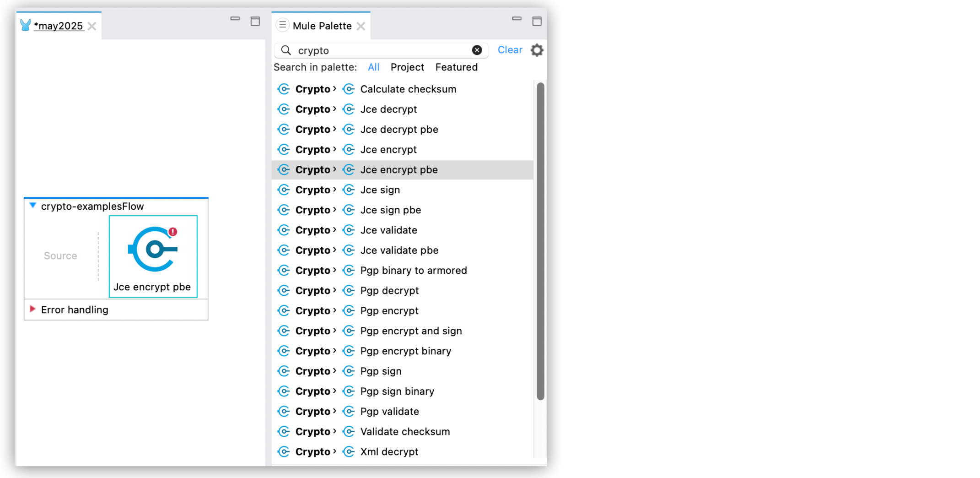The height and width of the screenshot is (478, 980).
Task: Select the Calculate checksum Crypto icon
Action: point(349,89)
